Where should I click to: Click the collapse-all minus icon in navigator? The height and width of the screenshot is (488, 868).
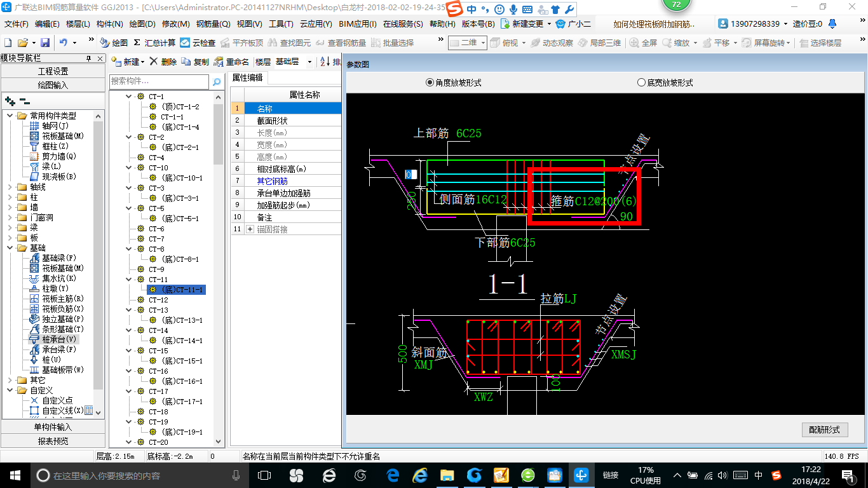(x=24, y=100)
